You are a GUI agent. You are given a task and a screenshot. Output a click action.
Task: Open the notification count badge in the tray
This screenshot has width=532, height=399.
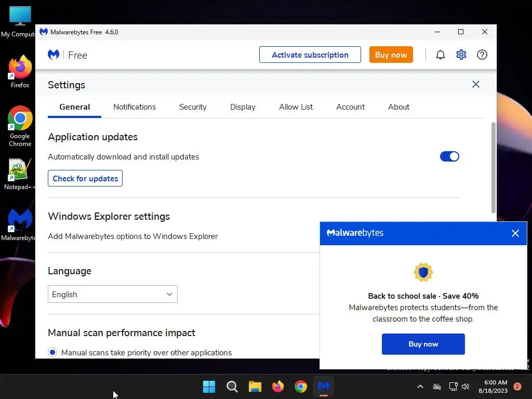(x=517, y=387)
